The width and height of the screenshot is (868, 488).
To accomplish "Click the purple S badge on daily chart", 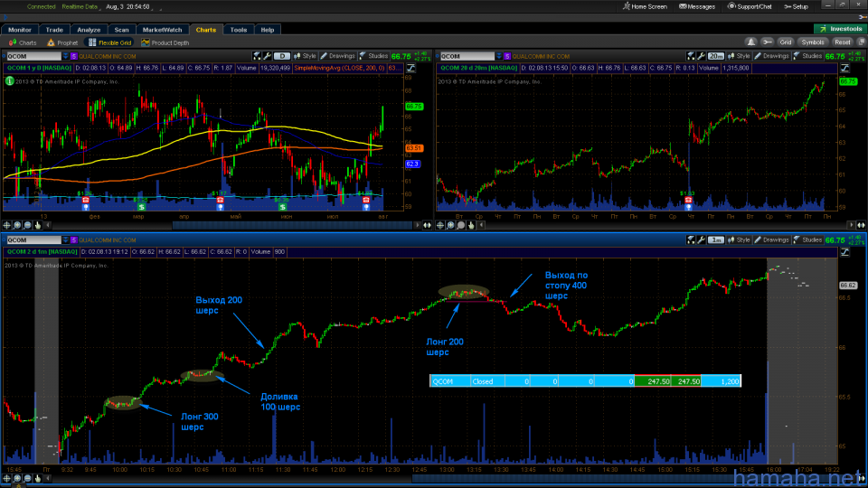I will point(73,56).
